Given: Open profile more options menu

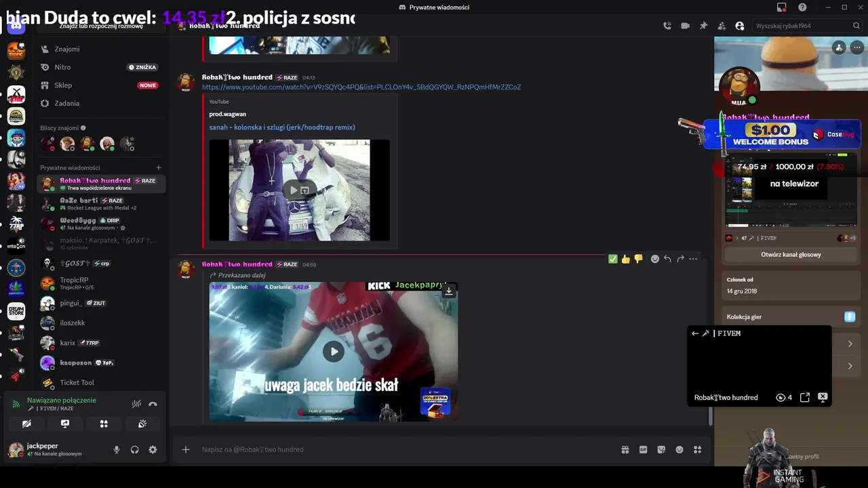Looking at the screenshot, I should (857, 47).
